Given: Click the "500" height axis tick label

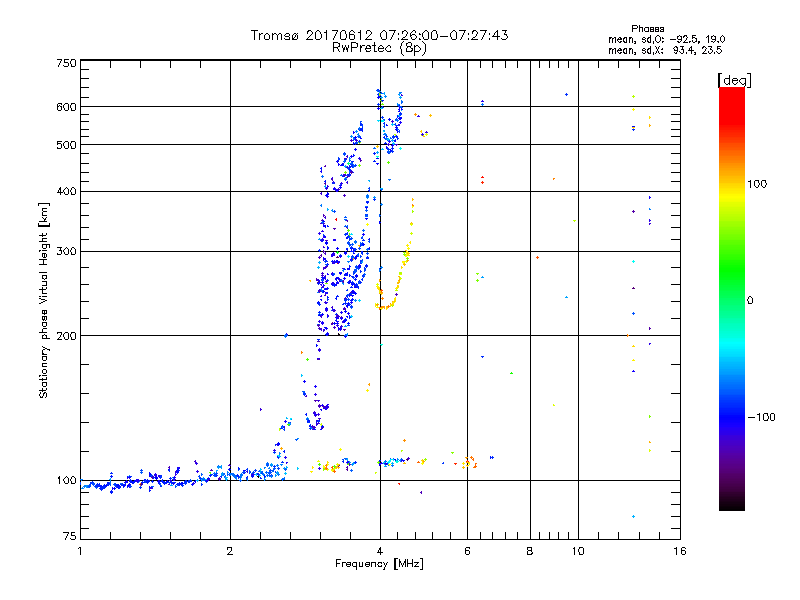Looking at the screenshot, I should click(x=66, y=145).
